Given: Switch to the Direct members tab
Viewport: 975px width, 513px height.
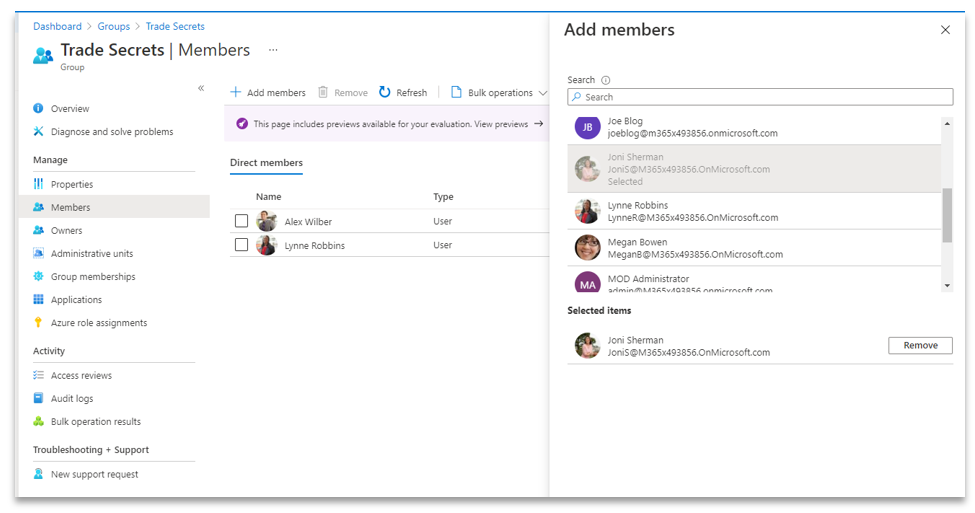Looking at the screenshot, I should (266, 163).
